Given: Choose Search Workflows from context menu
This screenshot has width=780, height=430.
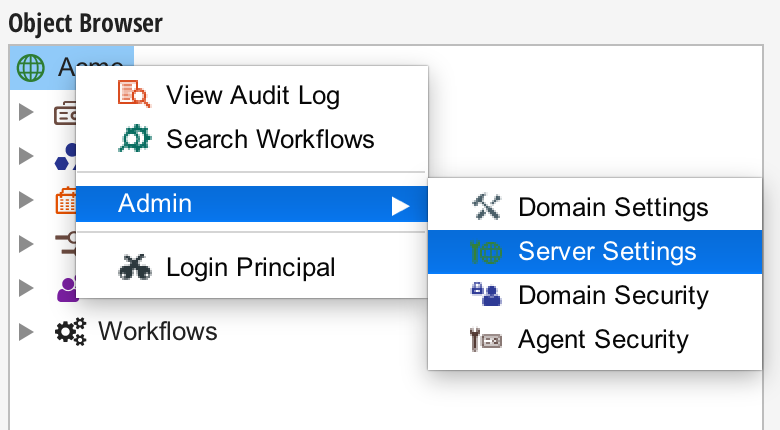Looking at the screenshot, I should pos(270,138).
